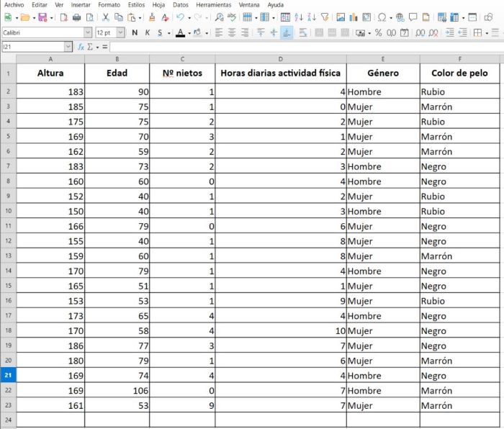The width and height of the screenshot is (504, 429).
Task: Sort descending Z to A
Action: 312,17
